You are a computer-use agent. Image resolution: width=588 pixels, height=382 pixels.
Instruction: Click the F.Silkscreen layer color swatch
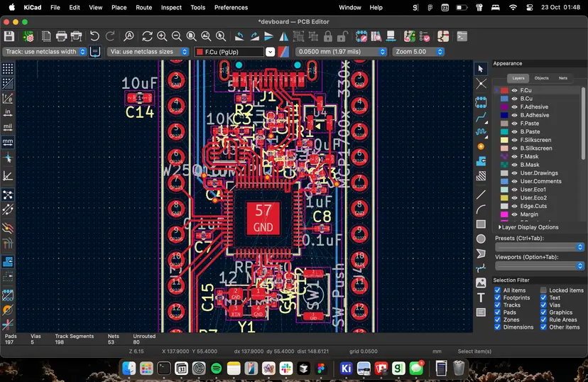click(x=504, y=140)
